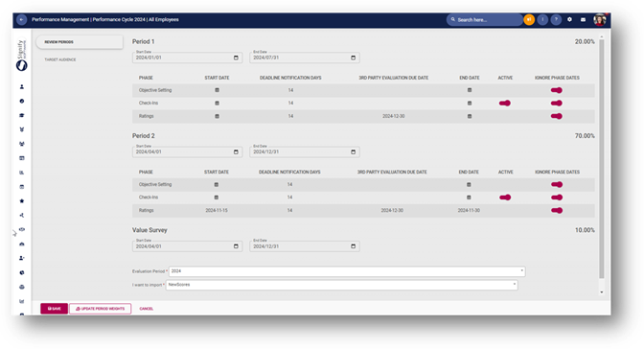This screenshot has width=644, height=349.
Task: Click Period 2 Ratings start date 2024-11-15
Action: pyautogui.click(x=217, y=211)
